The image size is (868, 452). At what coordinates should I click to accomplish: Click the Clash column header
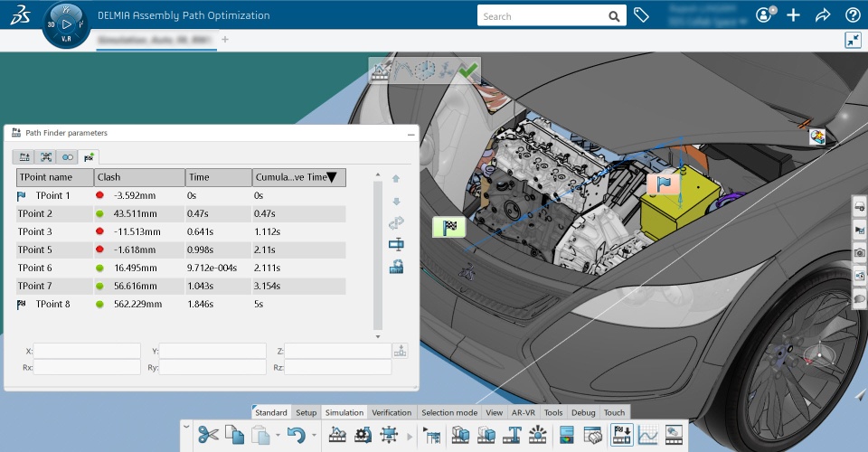(139, 177)
